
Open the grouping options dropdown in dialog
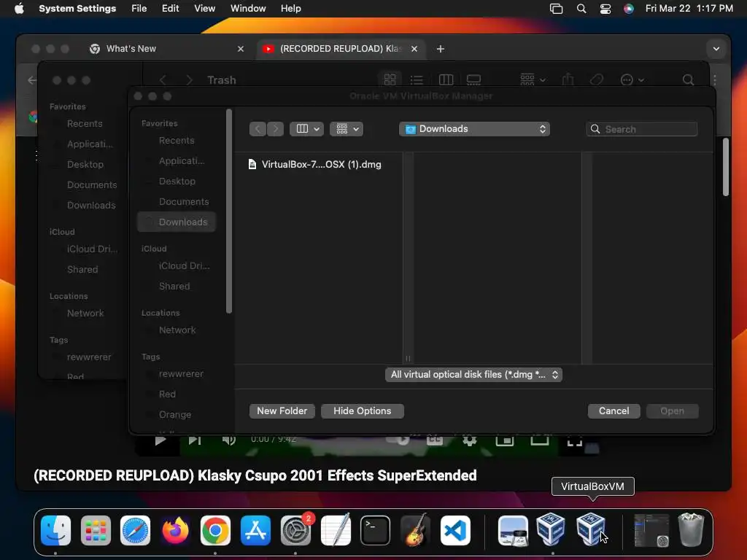point(347,129)
